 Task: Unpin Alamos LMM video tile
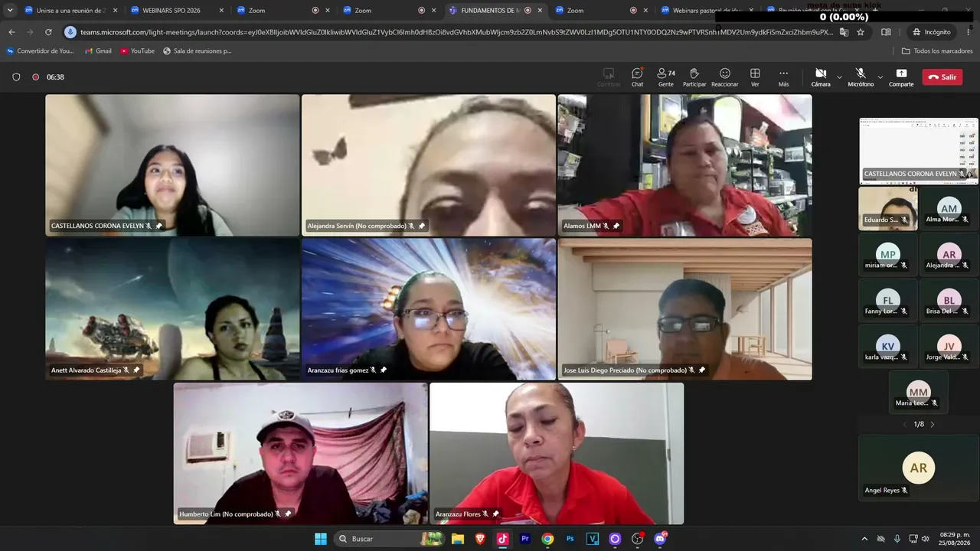tap(616, 226)
